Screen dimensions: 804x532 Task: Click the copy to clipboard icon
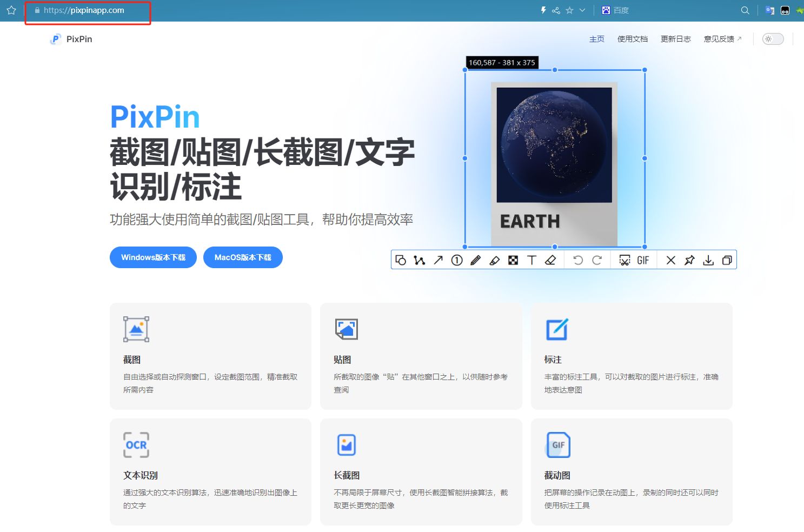tap(727, 260)
